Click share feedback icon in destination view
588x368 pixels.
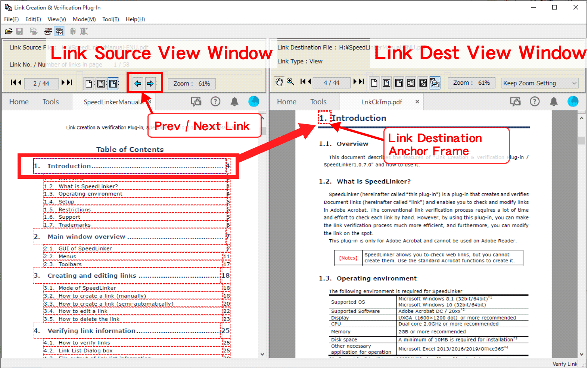coord(516,102)
